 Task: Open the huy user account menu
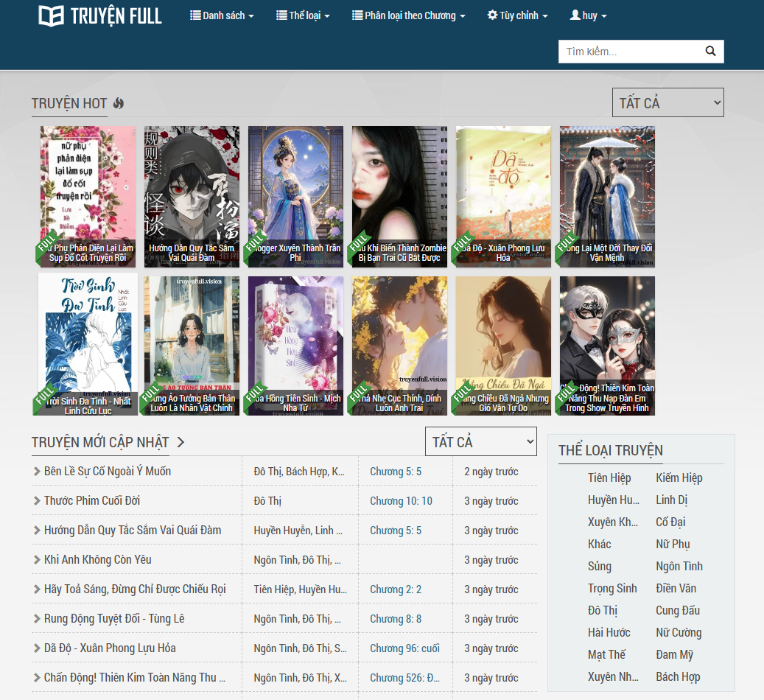tap(587, 15)
